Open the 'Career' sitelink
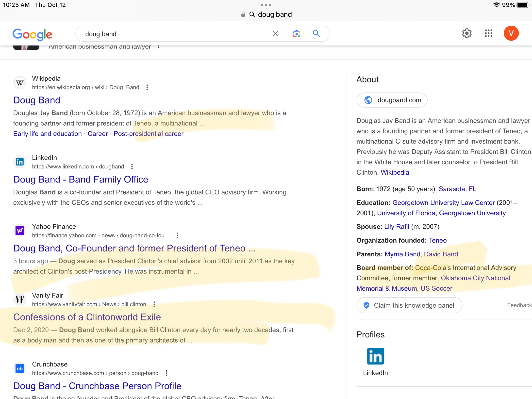 [x=98, y=134]
